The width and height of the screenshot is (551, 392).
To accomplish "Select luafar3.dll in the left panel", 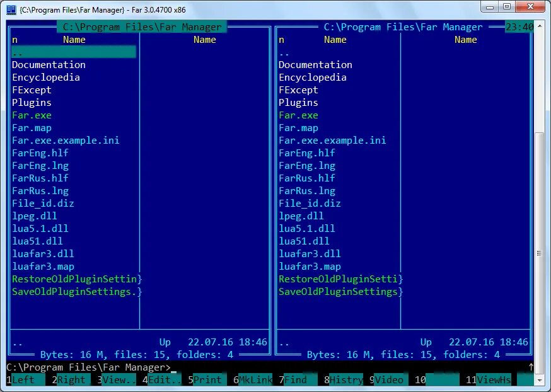I will tap(43, 254).
